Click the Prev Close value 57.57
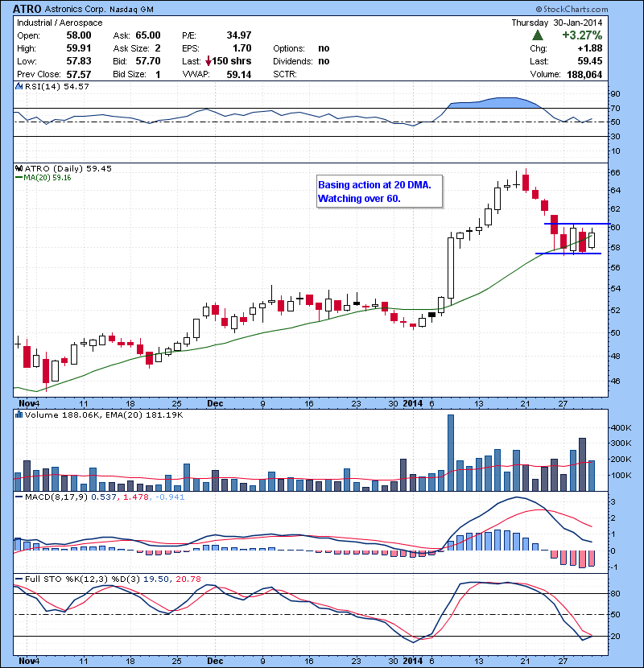 [x=79, y=75]
